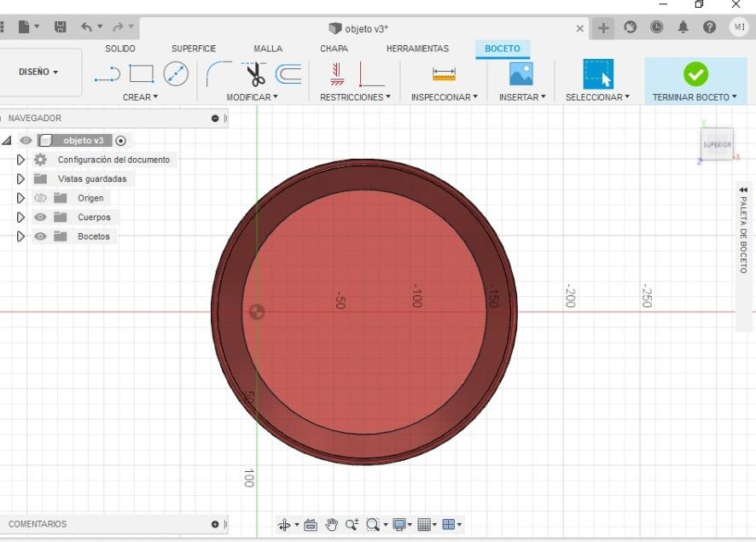The height and width of the screenshot is (542, 756).
Task: Open the Measure ruler tool
Action: pos(444,74)
